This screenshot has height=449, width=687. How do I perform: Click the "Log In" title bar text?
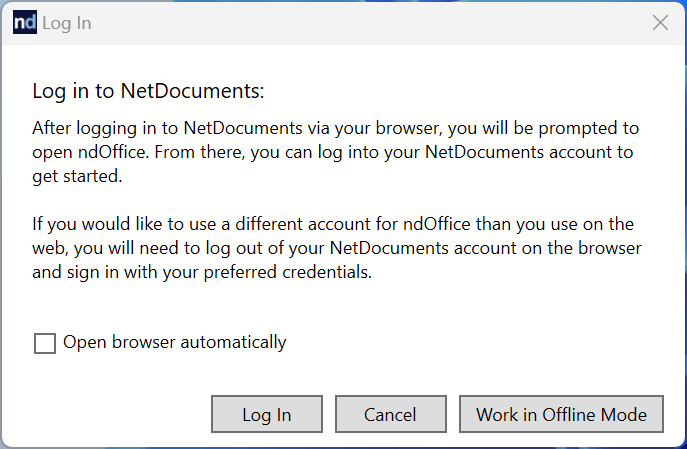[x=67, y=23]
